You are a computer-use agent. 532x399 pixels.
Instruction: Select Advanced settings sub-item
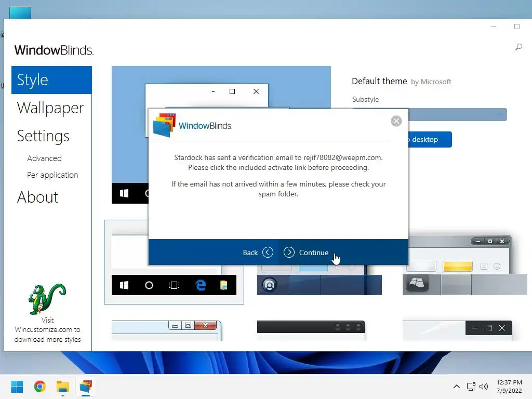(45, 158)
